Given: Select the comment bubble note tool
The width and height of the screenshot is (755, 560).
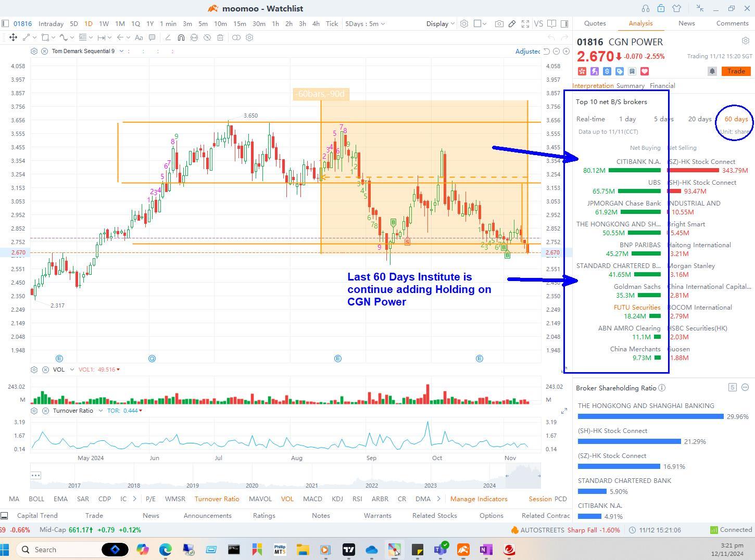Looking at the screenshot, I should click(152, 37).
